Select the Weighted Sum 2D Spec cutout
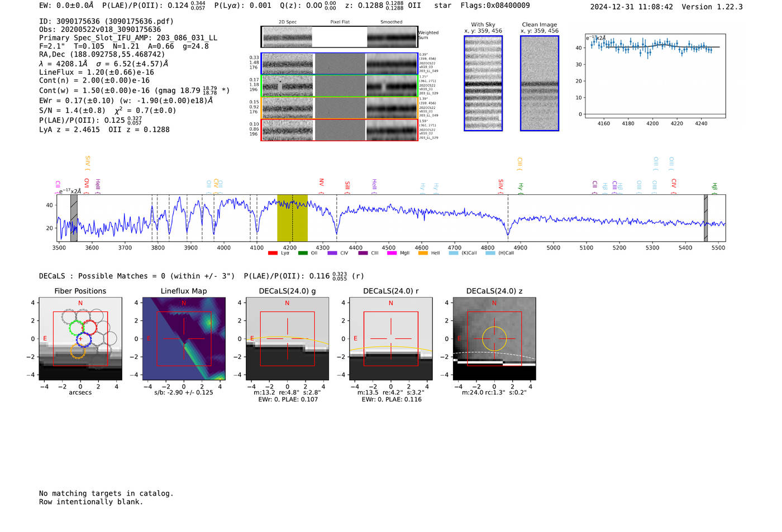This screenshot has height=532, width=782. (x=287, y=37)
